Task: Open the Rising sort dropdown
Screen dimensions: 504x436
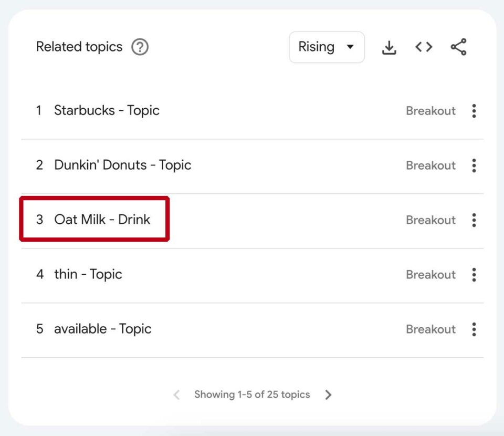Action: tap(327, 47)
